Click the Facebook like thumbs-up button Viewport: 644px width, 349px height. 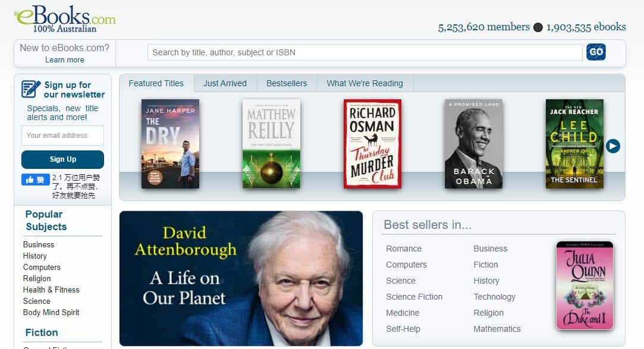click(x=35, y=180)
